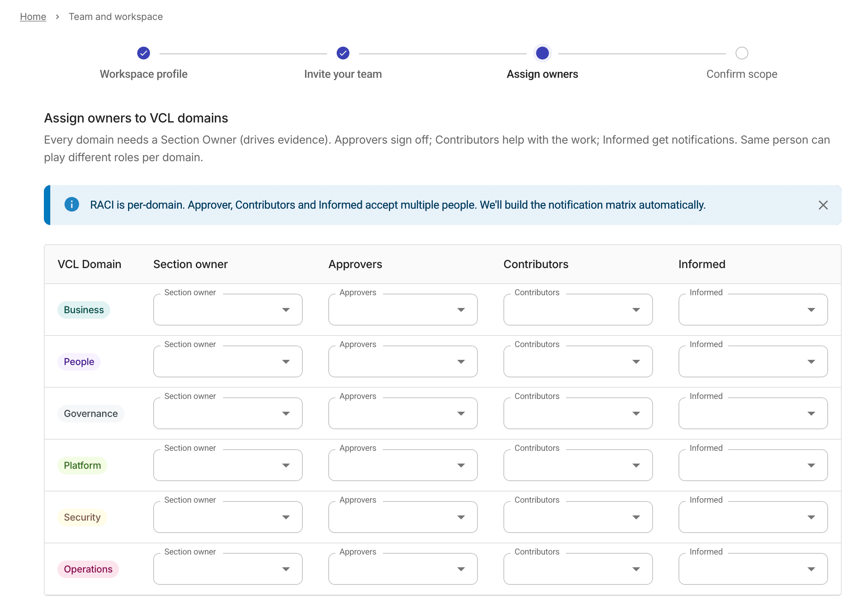Click the Informed column header
The image size is (868, 604).
click(x=702, y=264)
